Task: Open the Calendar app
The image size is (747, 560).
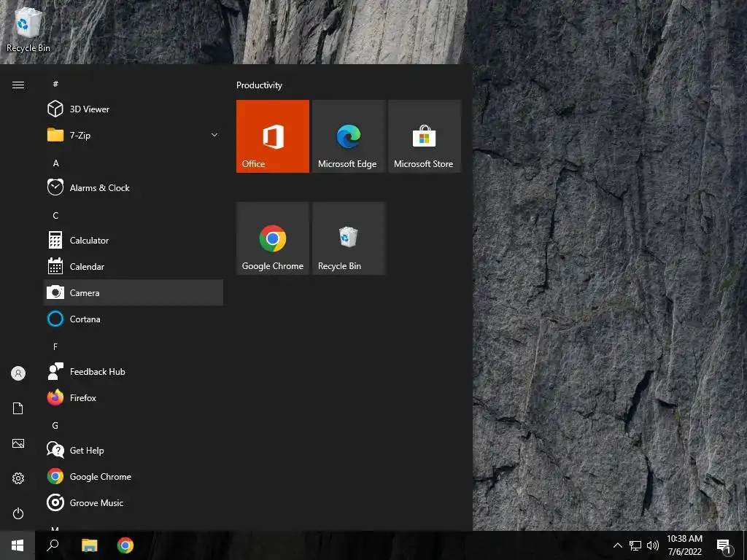Action: (133, 267)
